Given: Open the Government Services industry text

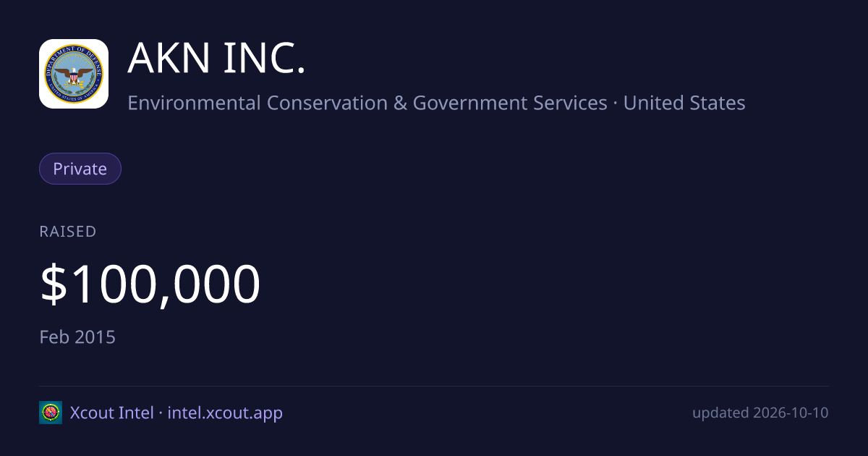Looking at the screenshot, I should click(510, 103).
